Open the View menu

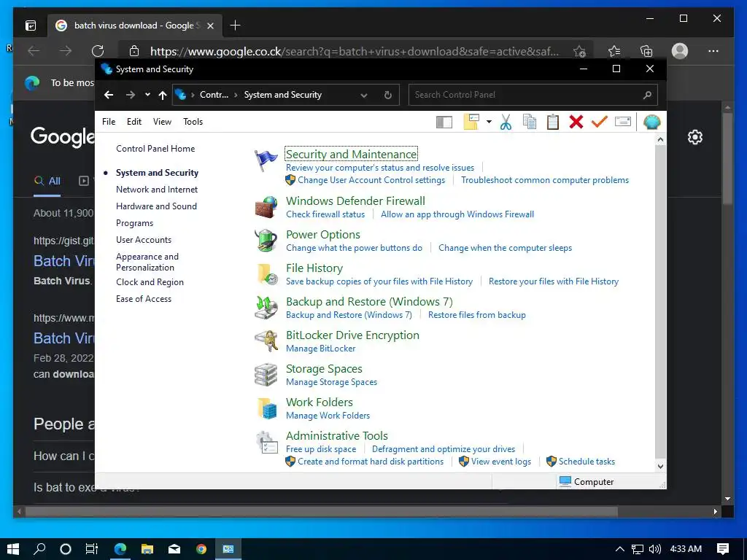click(x=162, y=122)
